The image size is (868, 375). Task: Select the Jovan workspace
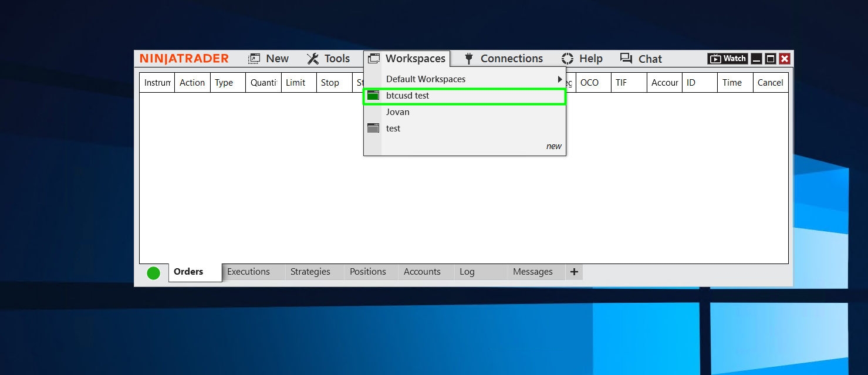[x=398, y=112]
